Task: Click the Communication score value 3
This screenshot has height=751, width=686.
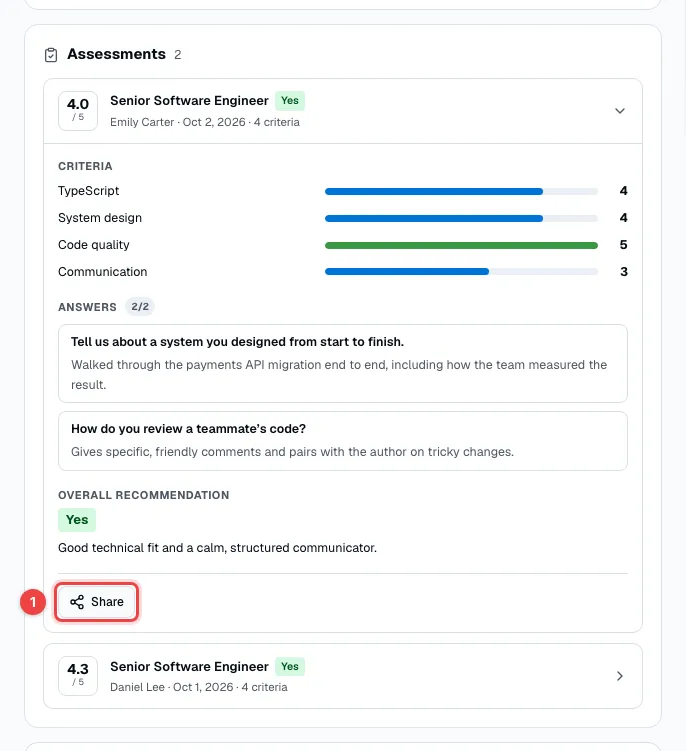Action: pyautogui.click(x=623, y=272)
